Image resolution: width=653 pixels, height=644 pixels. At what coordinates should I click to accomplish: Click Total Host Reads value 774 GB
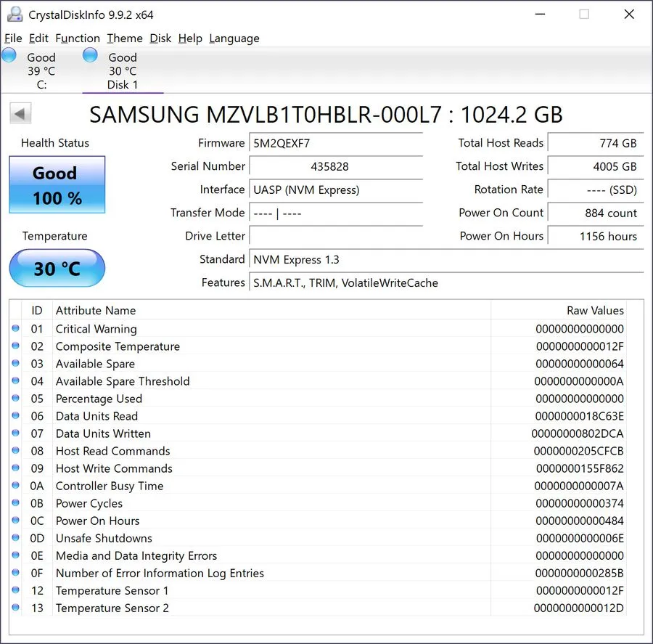(596, 143)
